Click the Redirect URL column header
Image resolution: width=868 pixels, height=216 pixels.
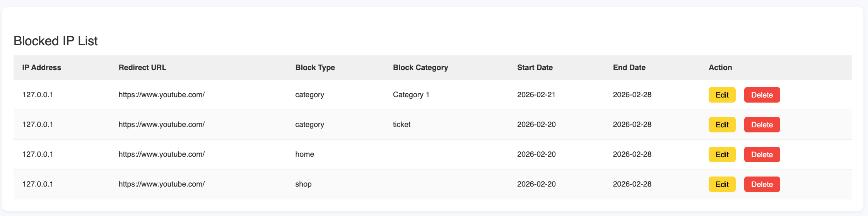point(142,67)
